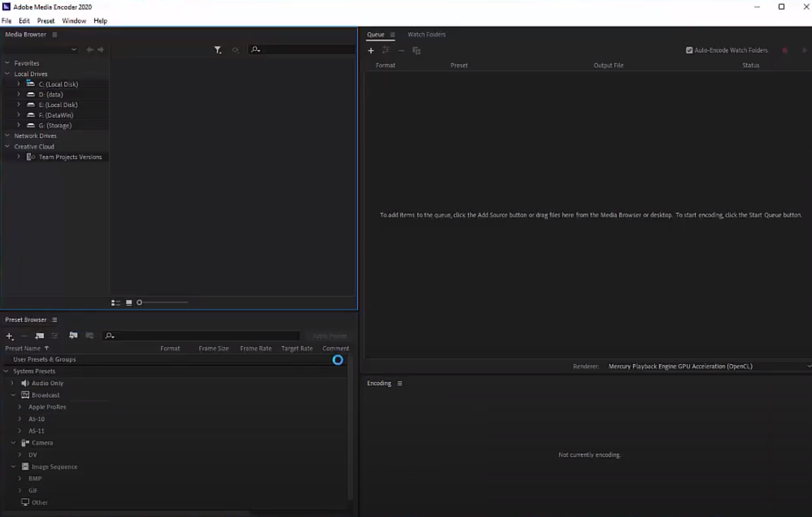Open the Preset menu

[x=46, y=21]
